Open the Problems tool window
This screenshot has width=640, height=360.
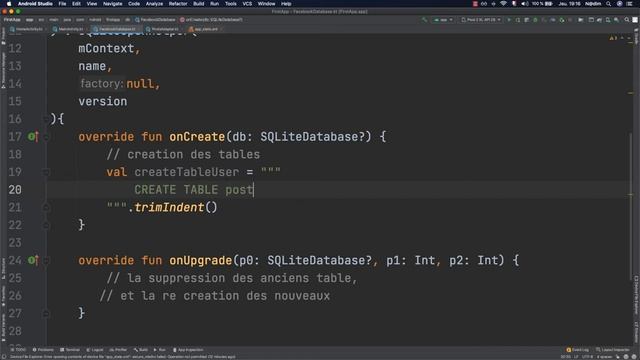(43, 350)
